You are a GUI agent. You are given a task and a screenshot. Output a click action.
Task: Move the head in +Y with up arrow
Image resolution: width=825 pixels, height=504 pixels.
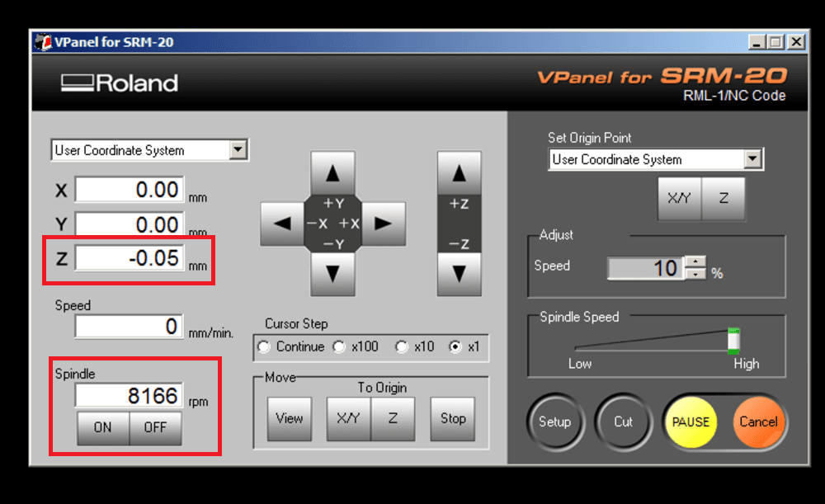(x=332, y=172)
